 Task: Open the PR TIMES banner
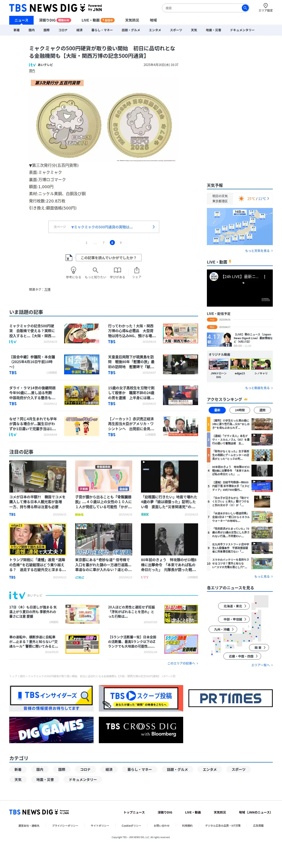tap(231, 698)
